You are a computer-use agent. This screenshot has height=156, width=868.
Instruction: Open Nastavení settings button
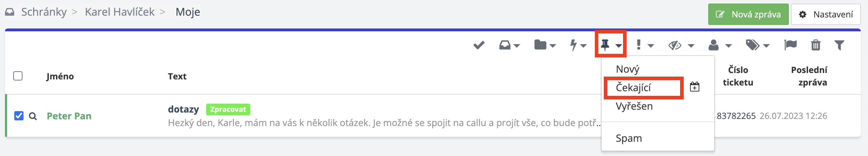point(826,14)
